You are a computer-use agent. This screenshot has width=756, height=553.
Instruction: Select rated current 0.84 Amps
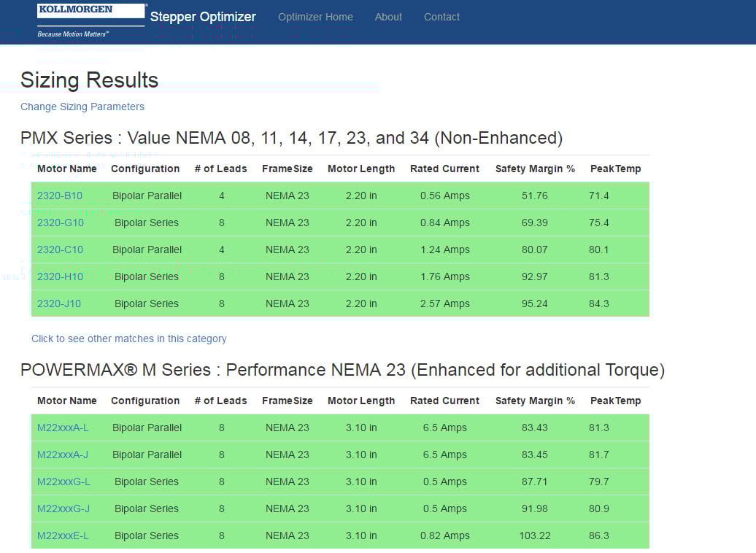pos(444,223)
